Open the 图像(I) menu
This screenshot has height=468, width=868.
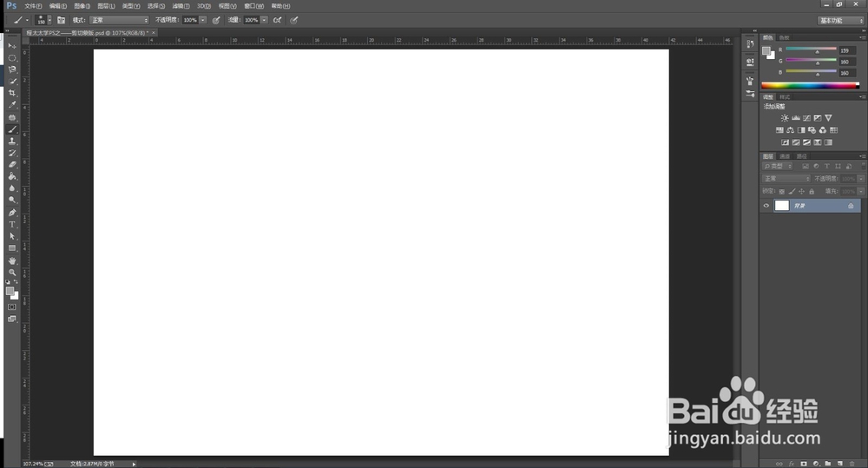(x=82, y=6)
